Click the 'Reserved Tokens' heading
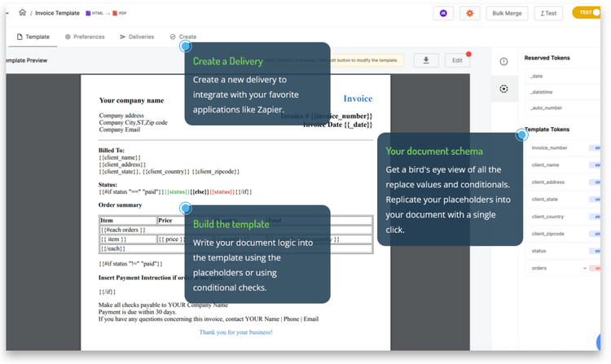611x364 pixels. [x=547, y=58]
